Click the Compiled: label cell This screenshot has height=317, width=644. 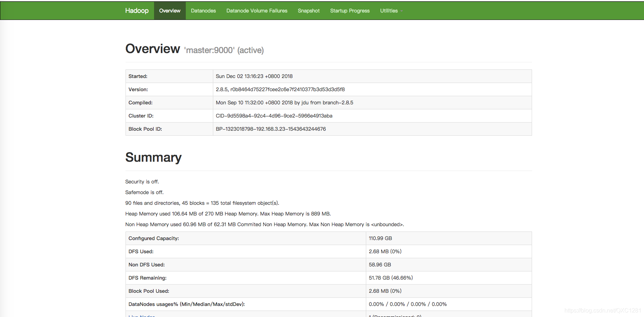pos(169,103)
